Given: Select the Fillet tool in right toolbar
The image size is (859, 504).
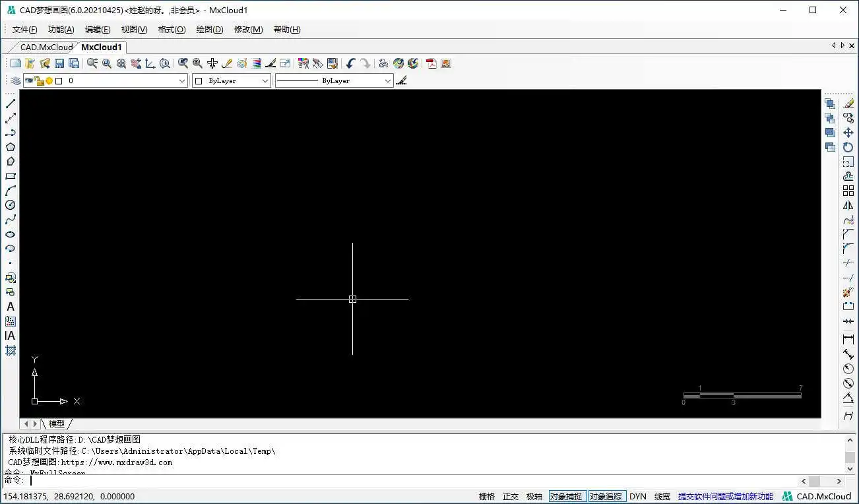Looking at the screenshot, I should coord(848,249).
